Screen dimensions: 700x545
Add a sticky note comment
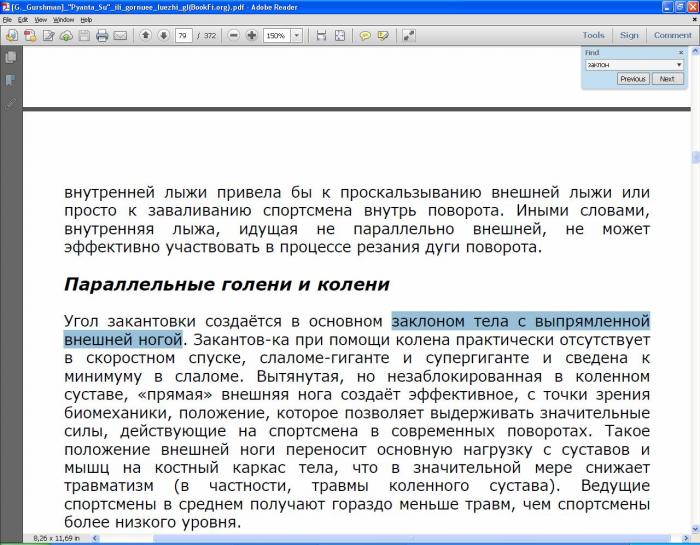pos(365,35)
